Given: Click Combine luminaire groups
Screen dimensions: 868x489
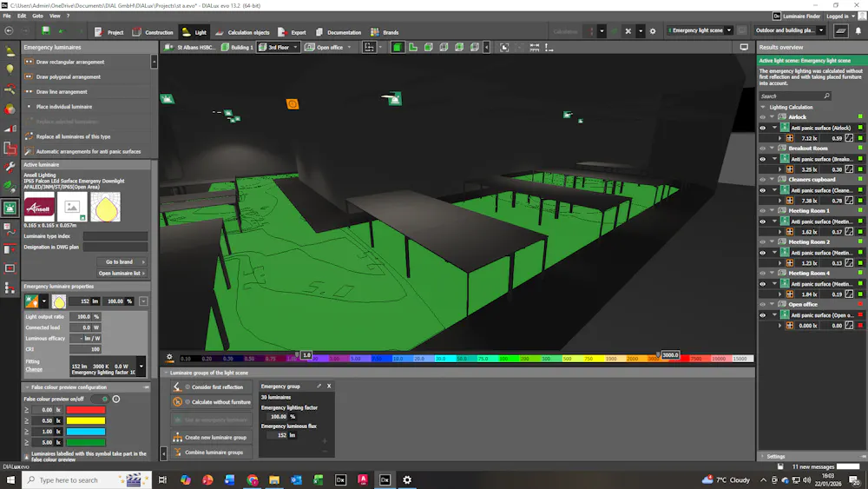Looking at the screenshot, I should (212, 453).
